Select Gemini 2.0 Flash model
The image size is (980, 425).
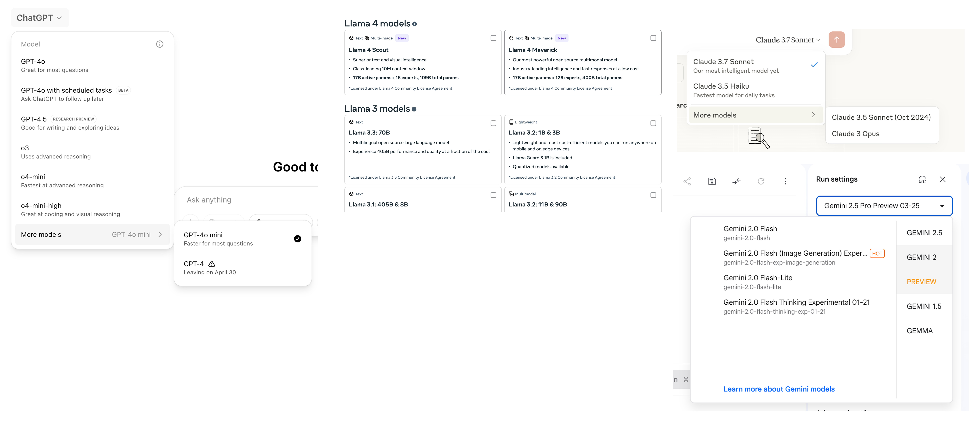793,233
